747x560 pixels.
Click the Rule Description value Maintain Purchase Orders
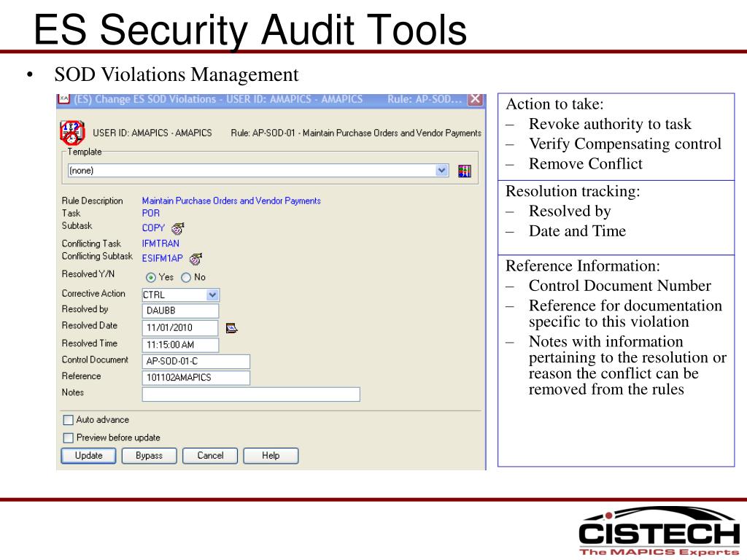[231, 201]
